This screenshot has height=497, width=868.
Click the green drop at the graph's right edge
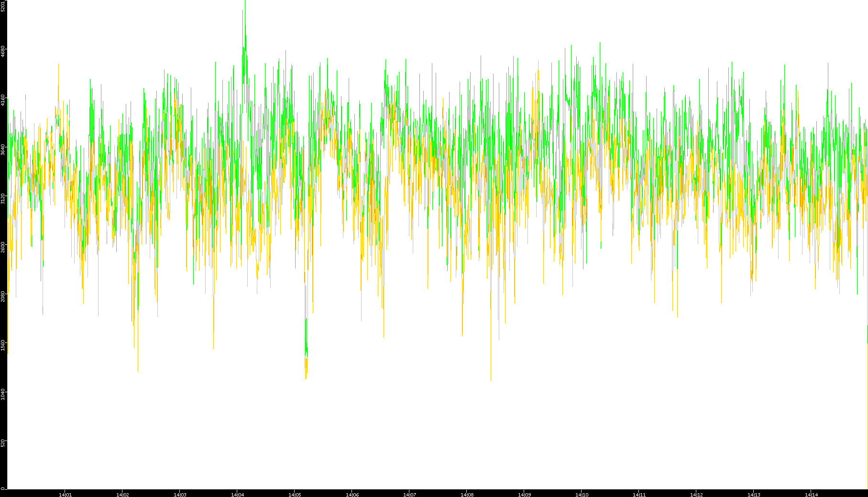tap(867, 334)
